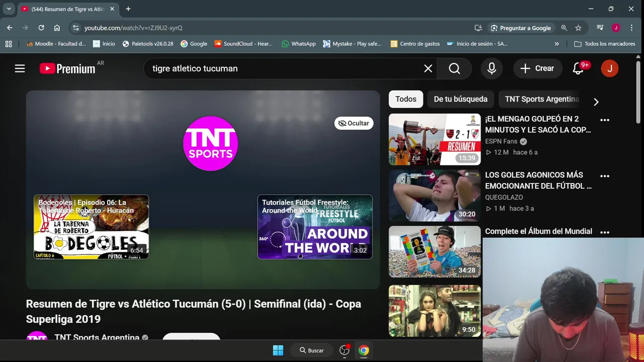Open the Inicio de sesión - SA bookmark
This screenshot has width=644, height=362.
tap(477, 44)
